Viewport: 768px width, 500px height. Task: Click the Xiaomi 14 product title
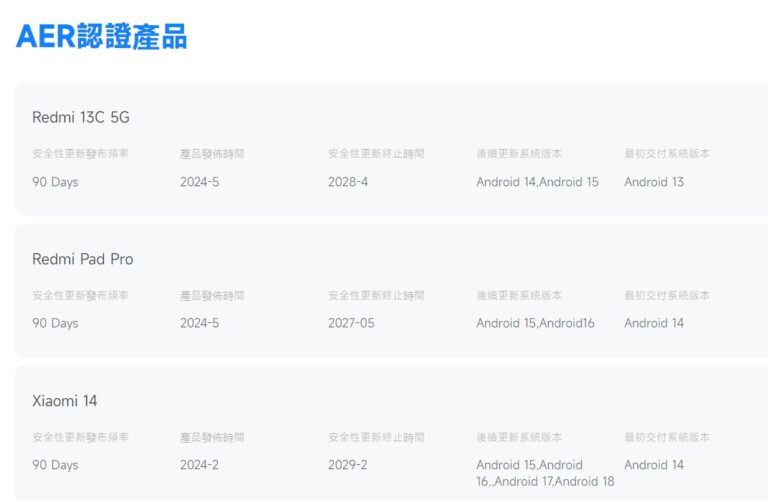(65, 401)
